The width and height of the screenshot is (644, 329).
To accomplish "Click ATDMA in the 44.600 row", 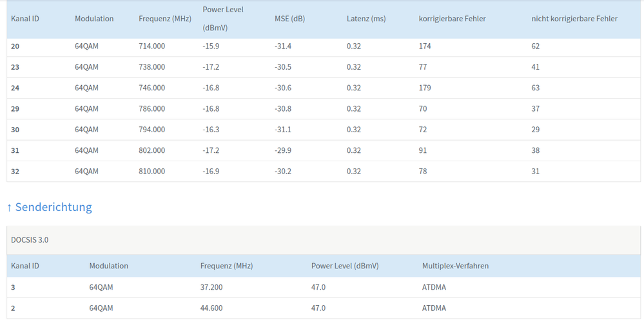I will click(434, 308).
